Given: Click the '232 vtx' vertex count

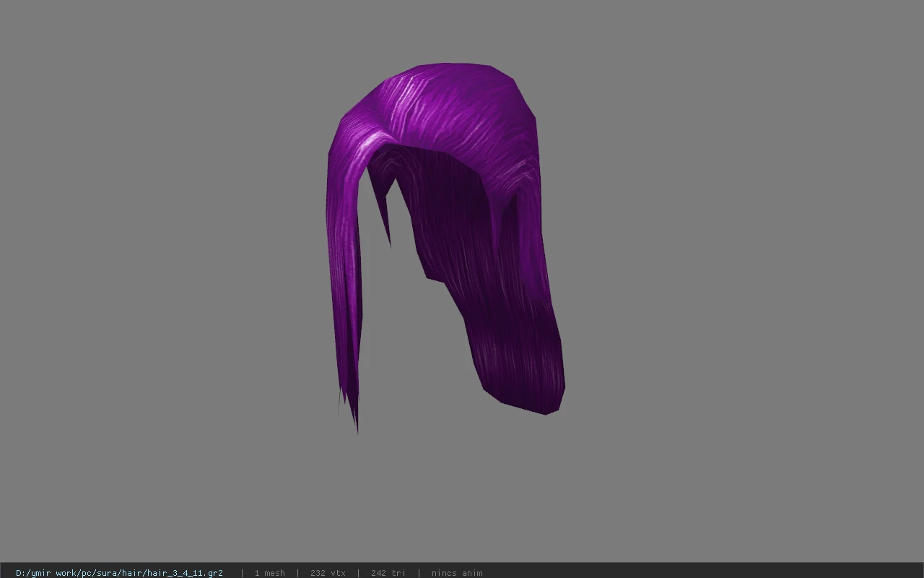Looking at the screenshot, I should pos(328,573).
